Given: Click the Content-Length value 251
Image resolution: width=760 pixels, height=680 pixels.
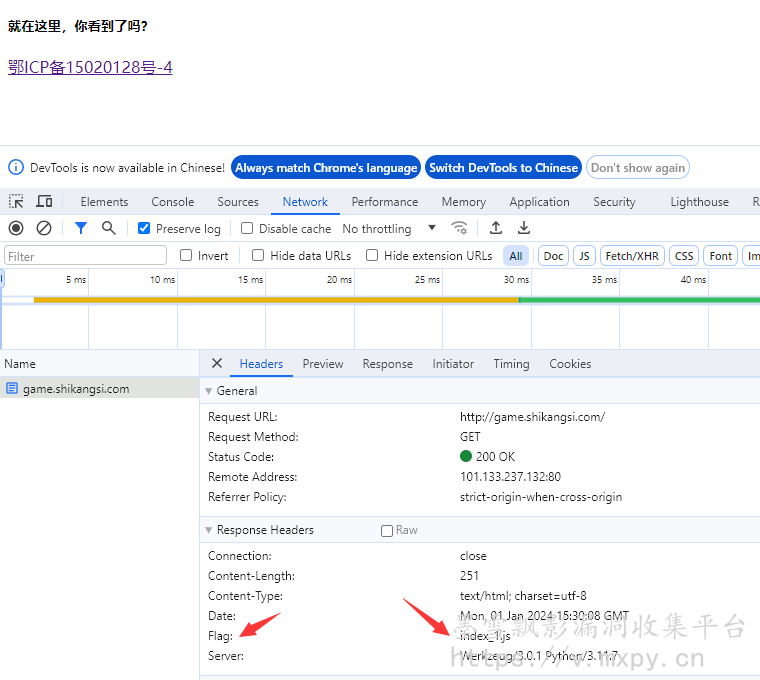Looking at the screenshot, I should (469, 575).
